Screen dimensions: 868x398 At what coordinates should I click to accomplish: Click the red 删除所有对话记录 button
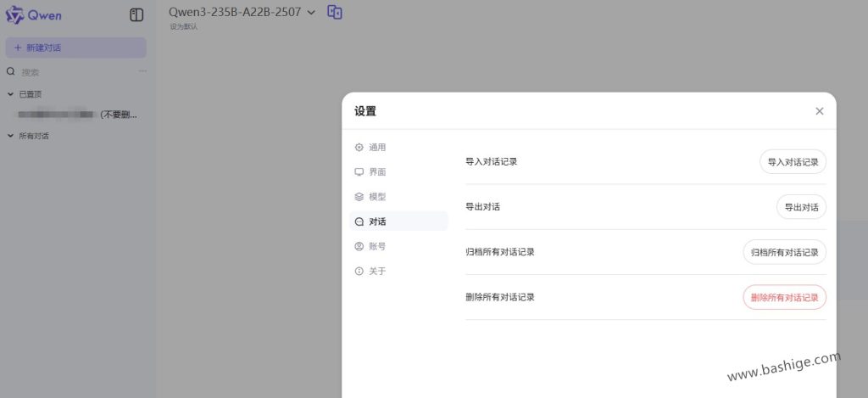pyautogui.click(x=784, y=297)
